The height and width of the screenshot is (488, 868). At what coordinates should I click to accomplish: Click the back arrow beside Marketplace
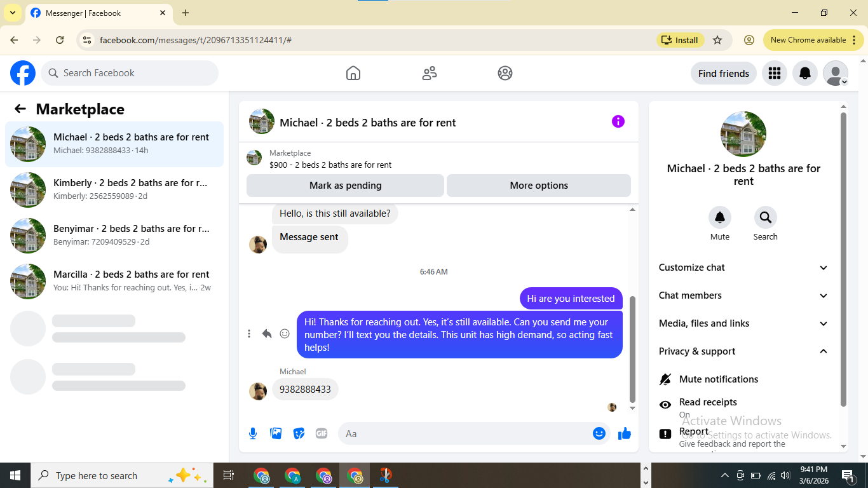click(x=20, y=109)
